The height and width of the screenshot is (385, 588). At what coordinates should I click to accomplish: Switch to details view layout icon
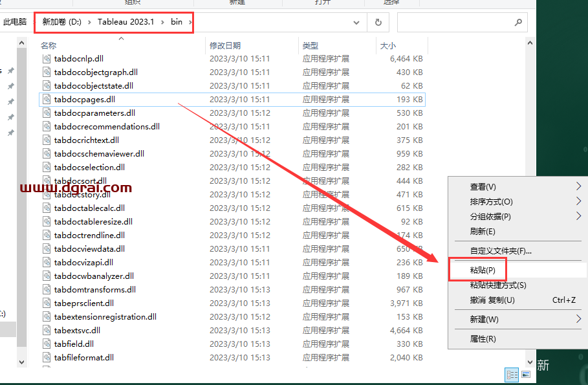point(512,375)
